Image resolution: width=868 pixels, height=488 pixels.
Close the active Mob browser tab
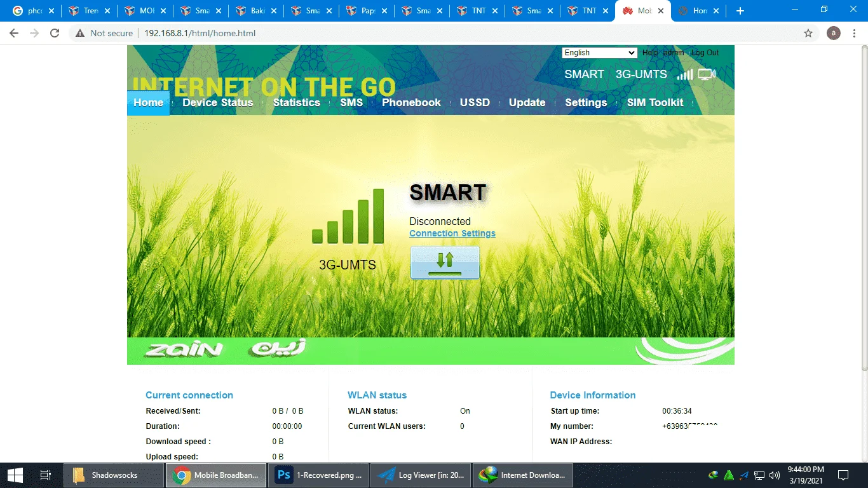(x=661, y=11)
